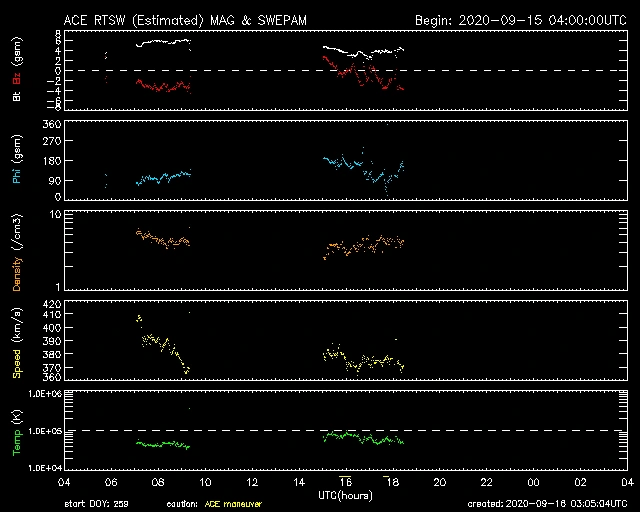Click the 1.0E+05 temperature tick label
The image size is (640, 512).
coord(45,431)
